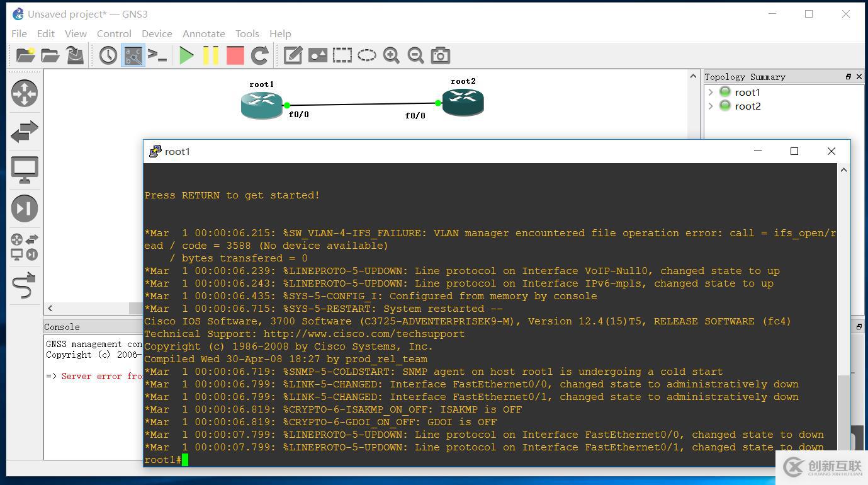Open the Edit menu
Image resolution: width=868 pixels, height=485 pixels.
click(46, 33)
